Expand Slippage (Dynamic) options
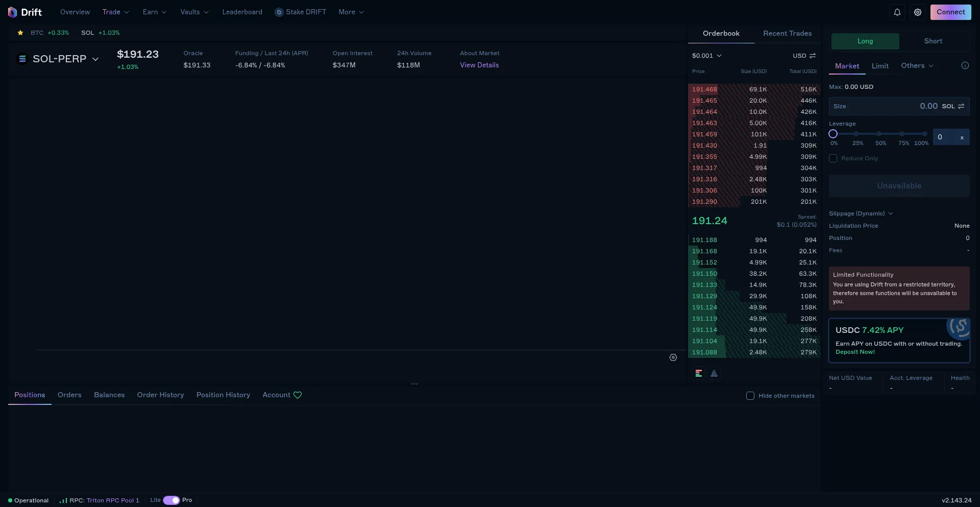This screenshot has height=507, width=980. [861, 213]
